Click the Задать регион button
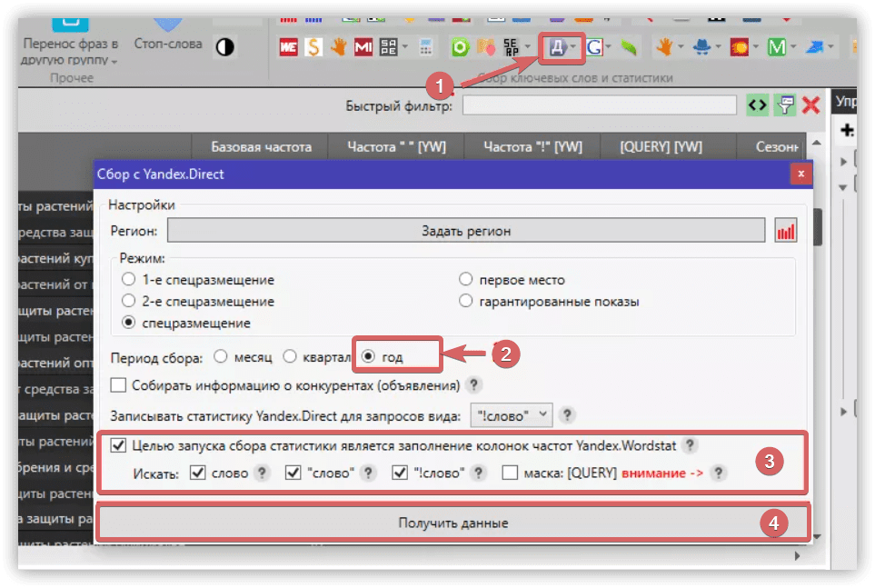Viewport: 875px width, 588px height. pos(466,231)
